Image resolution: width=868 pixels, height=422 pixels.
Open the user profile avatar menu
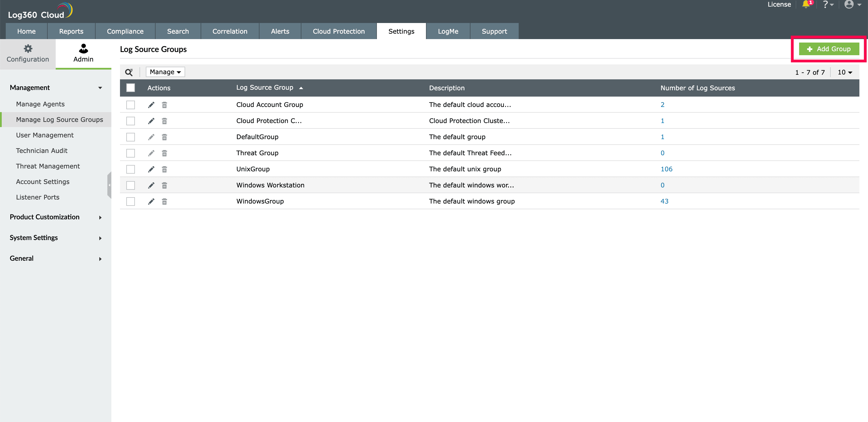(849, 5)
